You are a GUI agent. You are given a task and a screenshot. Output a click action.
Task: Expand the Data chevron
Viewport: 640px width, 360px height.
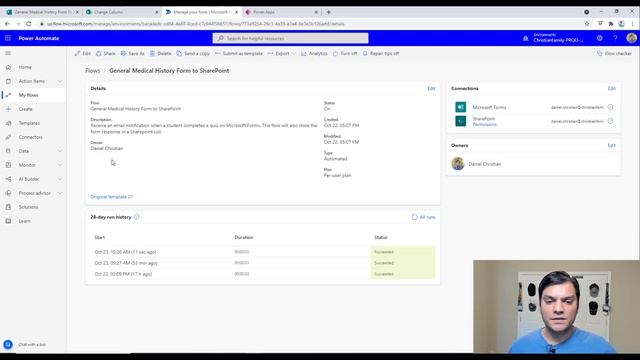(60, 151)
